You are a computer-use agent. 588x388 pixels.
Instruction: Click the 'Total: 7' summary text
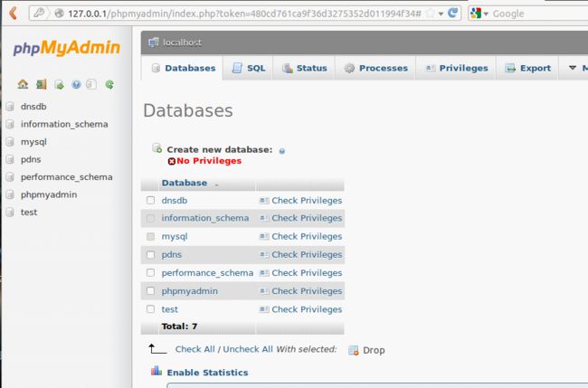(179, 326)
